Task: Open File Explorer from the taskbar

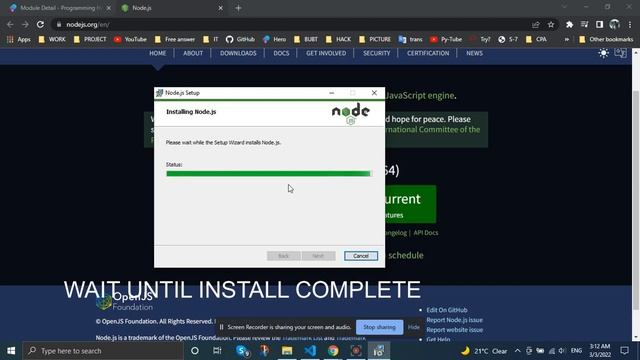Action: [287, 351]
